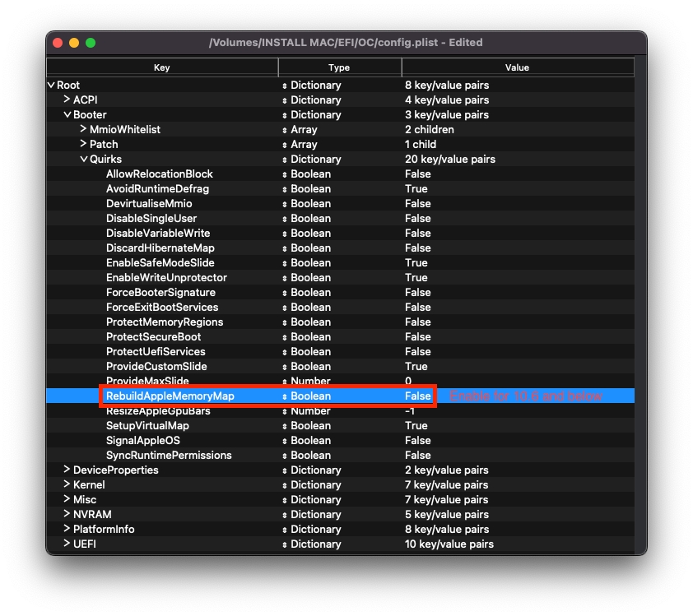Select the EnableWriteUnprotector key
Image resolution: width=693 pixels, height=616 pixels.
click(166, 278)
